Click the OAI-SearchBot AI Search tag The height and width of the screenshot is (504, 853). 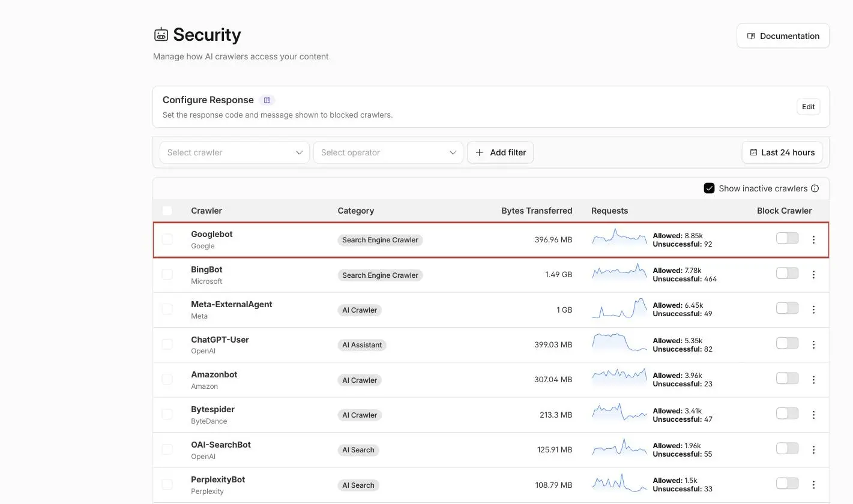[x=358, y=450]
